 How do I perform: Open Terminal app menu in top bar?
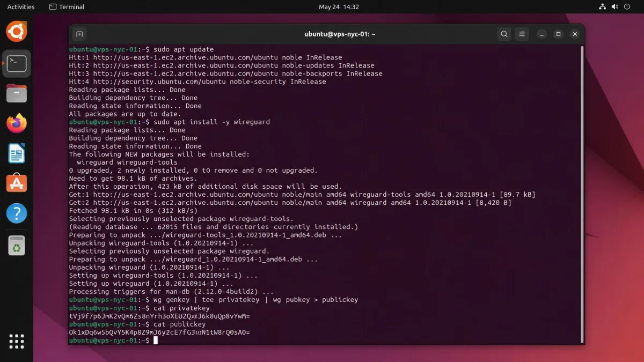tap(67, 7)
